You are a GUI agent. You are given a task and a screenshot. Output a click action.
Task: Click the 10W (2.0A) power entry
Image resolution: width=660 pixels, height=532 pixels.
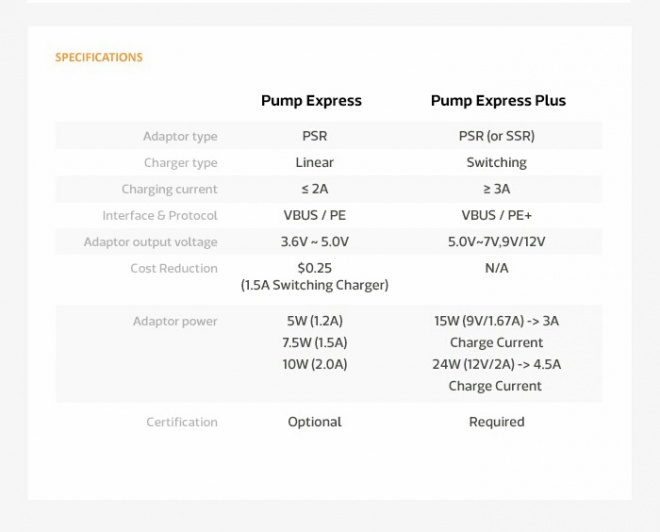314,364
